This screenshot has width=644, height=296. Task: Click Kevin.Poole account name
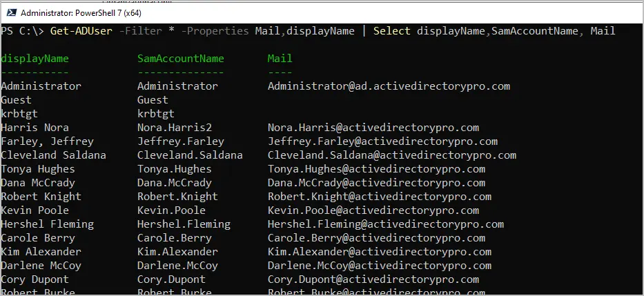pos(171,210)
